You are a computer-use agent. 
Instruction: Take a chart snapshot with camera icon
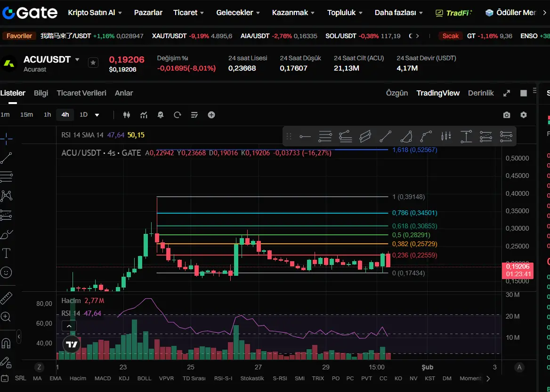[x=507, y=115]
